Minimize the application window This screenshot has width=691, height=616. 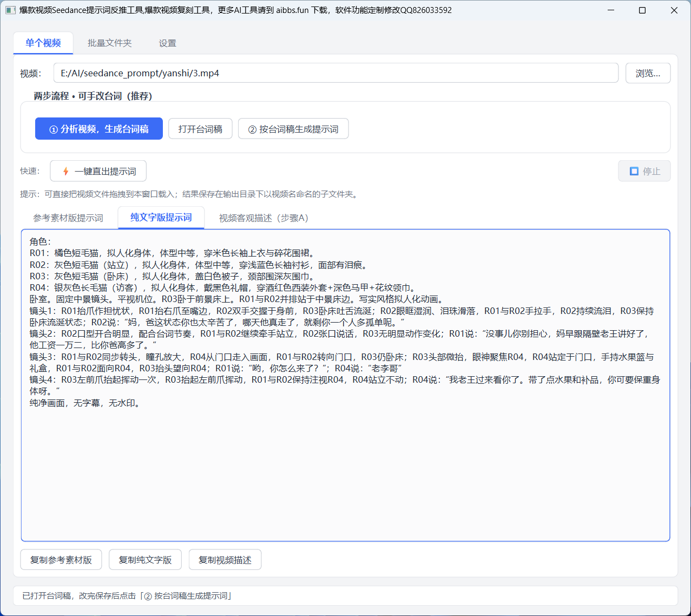610,10
